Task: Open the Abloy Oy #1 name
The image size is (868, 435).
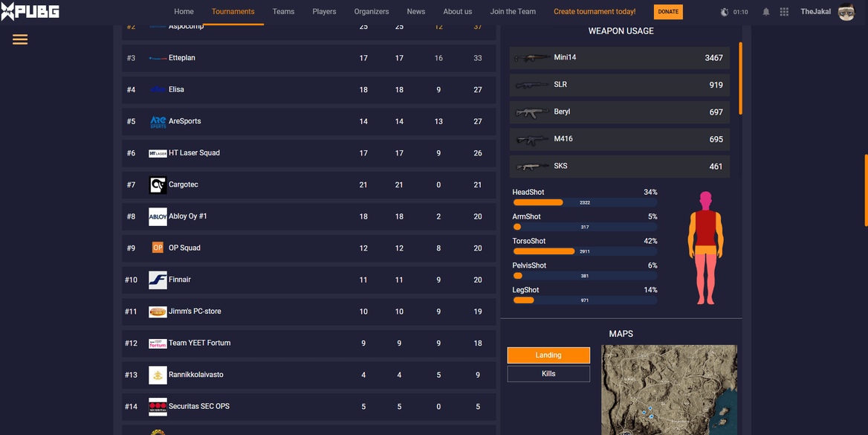Action: [x=188, y=216]
